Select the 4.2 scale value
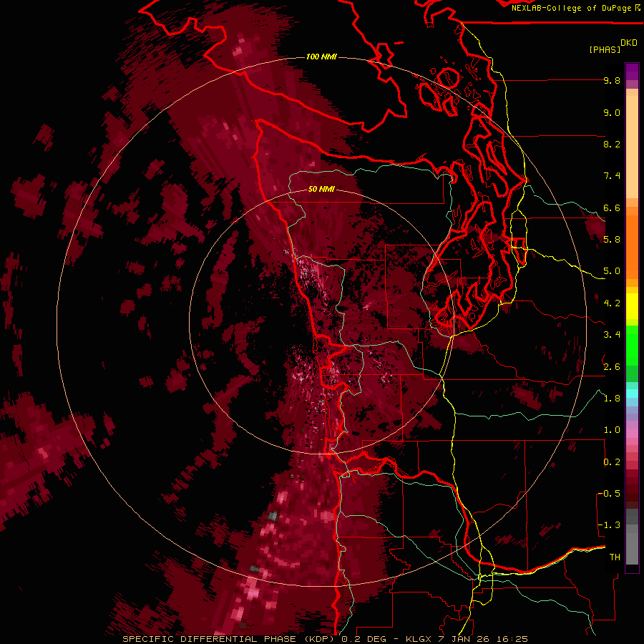Viewport: 644px width, 644px height. [x=612, y=303]
